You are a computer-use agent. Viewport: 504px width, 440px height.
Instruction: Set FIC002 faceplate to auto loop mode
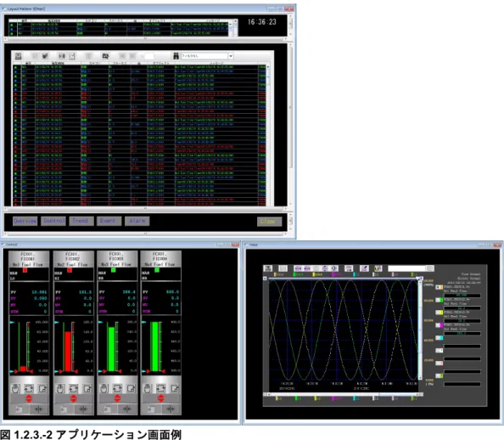coord(74,388)
